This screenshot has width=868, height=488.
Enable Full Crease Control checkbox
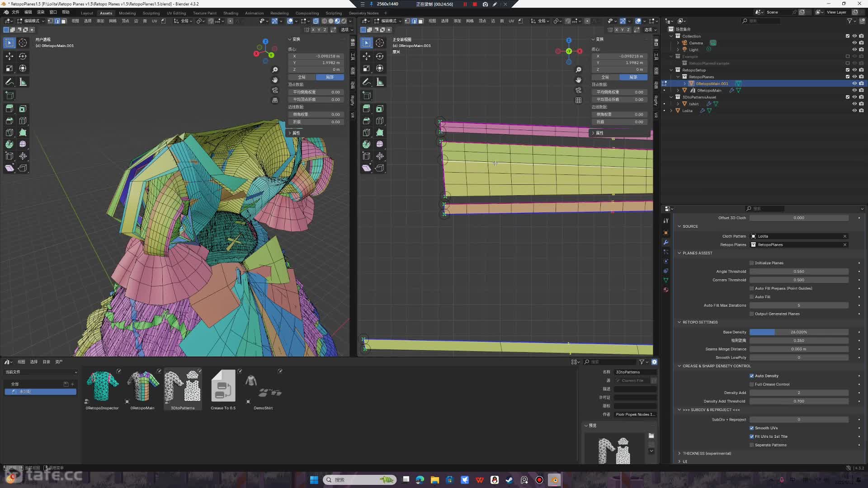[x=752, y=385]
